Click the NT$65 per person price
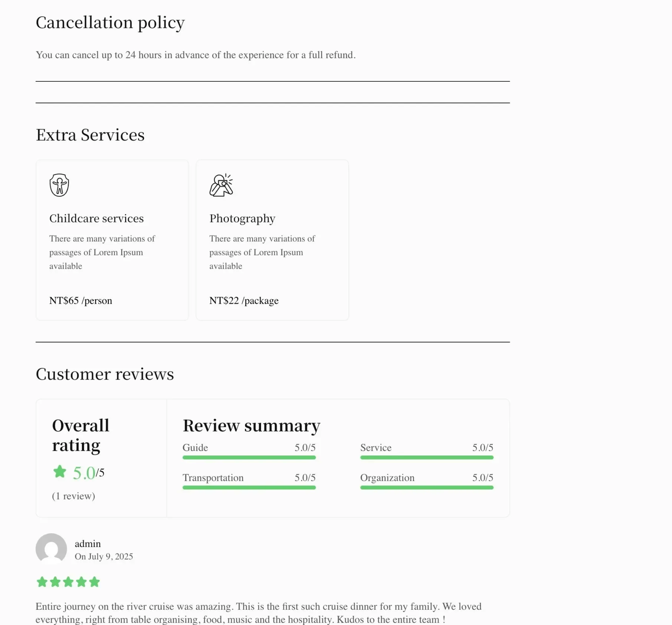This screenshot has height=625, width=672. (x=81, y=300)
